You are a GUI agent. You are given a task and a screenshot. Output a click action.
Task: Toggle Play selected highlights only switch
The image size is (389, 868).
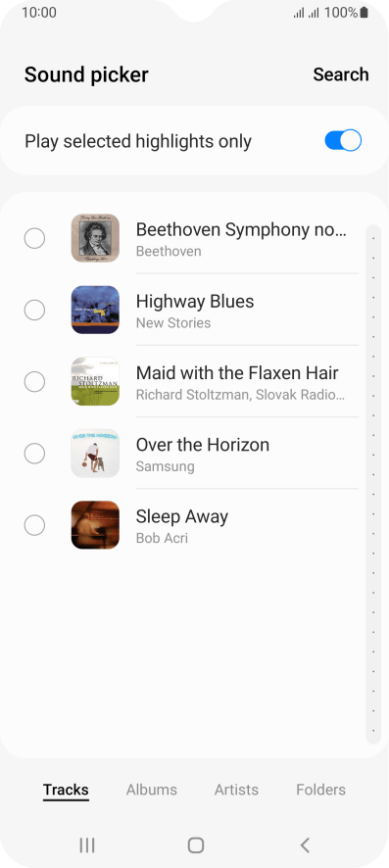point(343,141)
